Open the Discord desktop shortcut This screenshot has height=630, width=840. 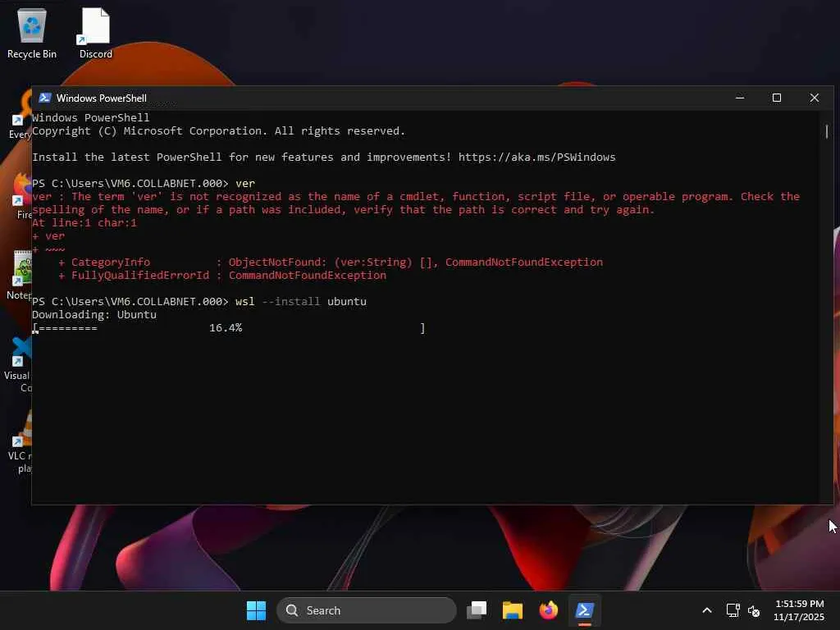tap(96, 33)
